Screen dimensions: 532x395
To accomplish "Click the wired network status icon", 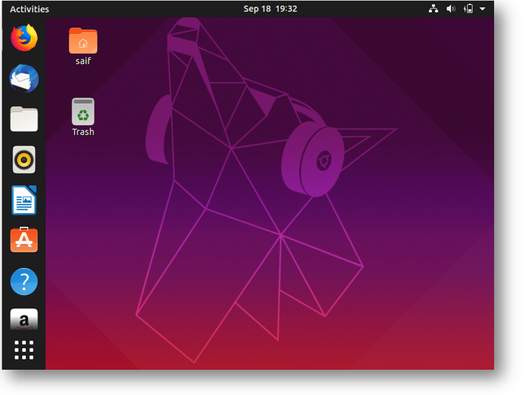I will pos(433,9).
